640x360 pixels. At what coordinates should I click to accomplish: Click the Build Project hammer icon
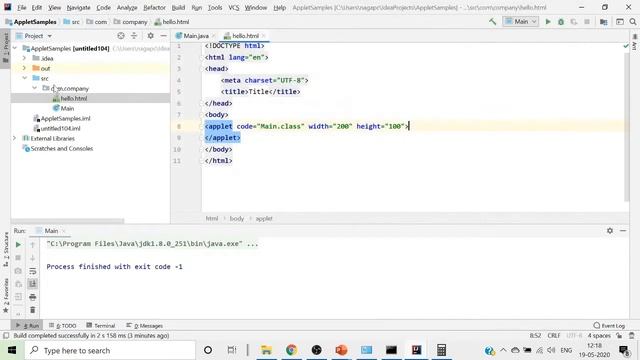click(493, 22)
